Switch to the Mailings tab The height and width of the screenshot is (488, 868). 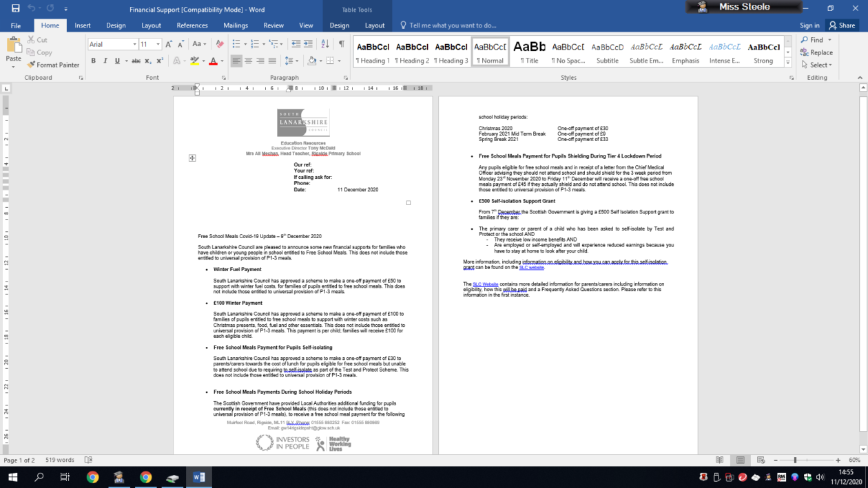[236, 25]
